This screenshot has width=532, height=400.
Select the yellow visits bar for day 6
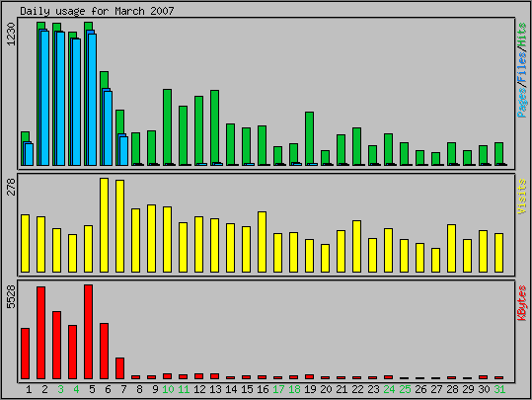tap(105, 225)
